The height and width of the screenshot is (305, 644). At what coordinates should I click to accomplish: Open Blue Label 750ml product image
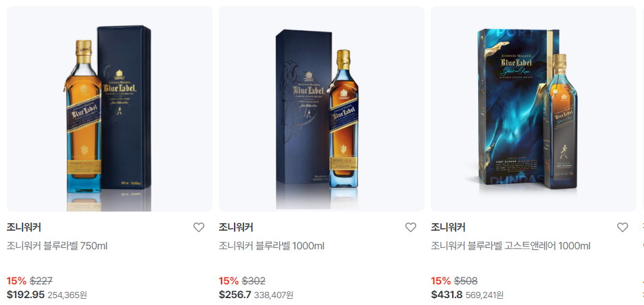click(x=109, y=109)
